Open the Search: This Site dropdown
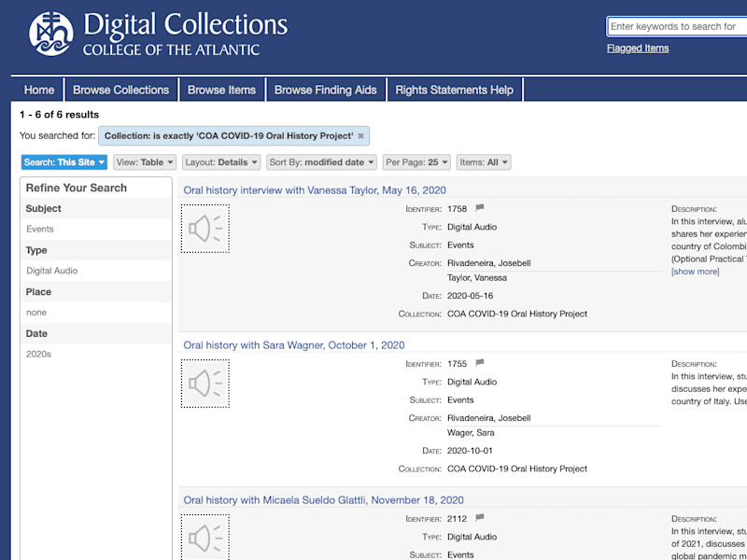The image size is (747, 560). pyautogui.click(x=64, y=162)
